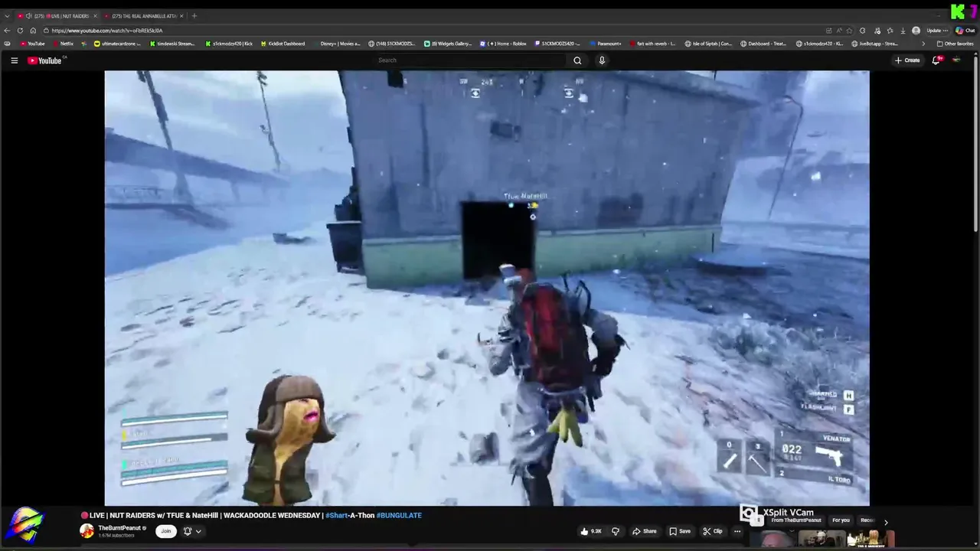Focus the address bar URL
The width and height of the screenshot is (980, 551).
pyautogui.click(x=107, y=31)
